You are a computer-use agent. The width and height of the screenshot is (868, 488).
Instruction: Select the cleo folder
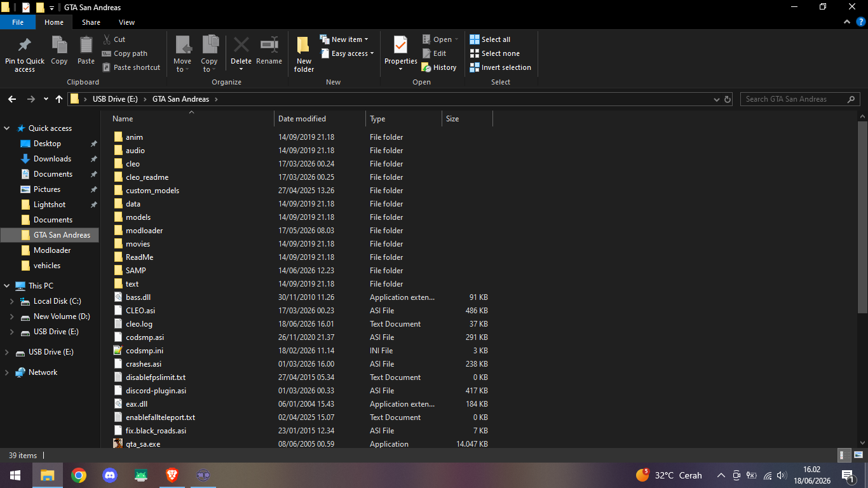[133, 164]
